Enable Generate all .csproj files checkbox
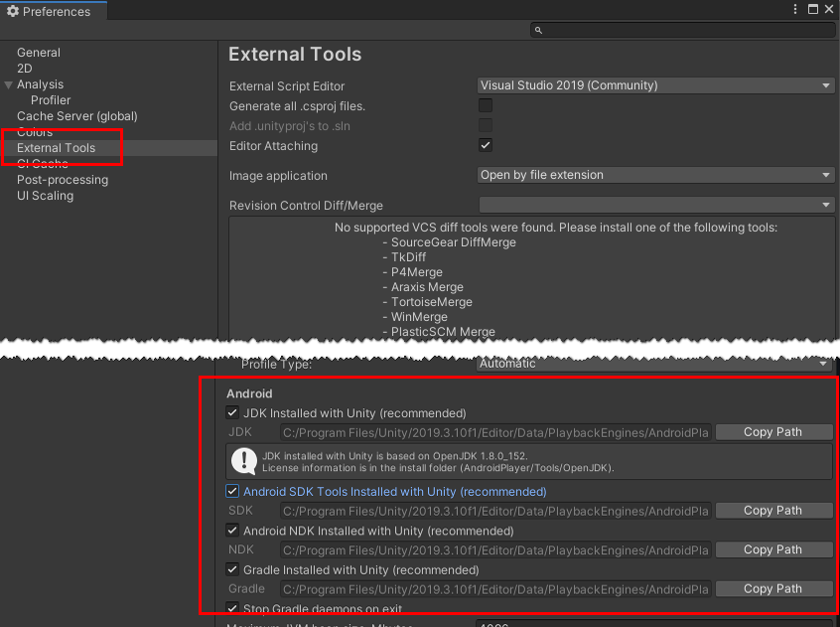The height and width of the screenshot is (627, 840). (x=486, y=105)
